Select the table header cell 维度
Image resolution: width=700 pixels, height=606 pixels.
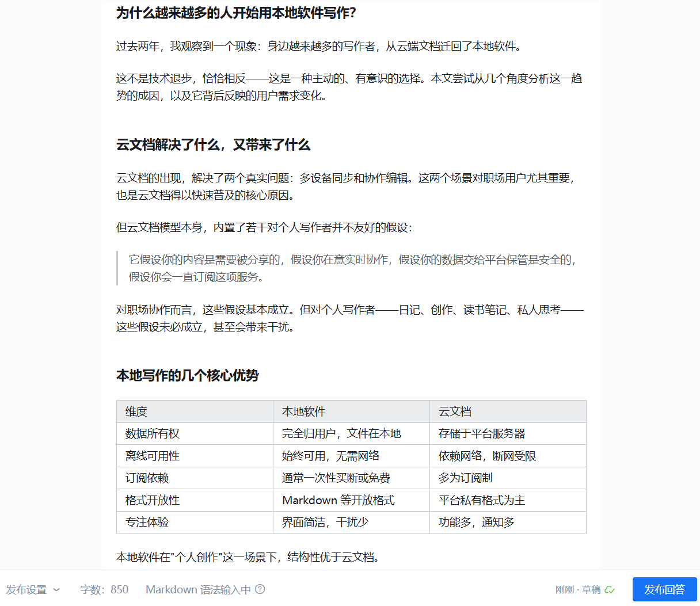tap(136, 411)
